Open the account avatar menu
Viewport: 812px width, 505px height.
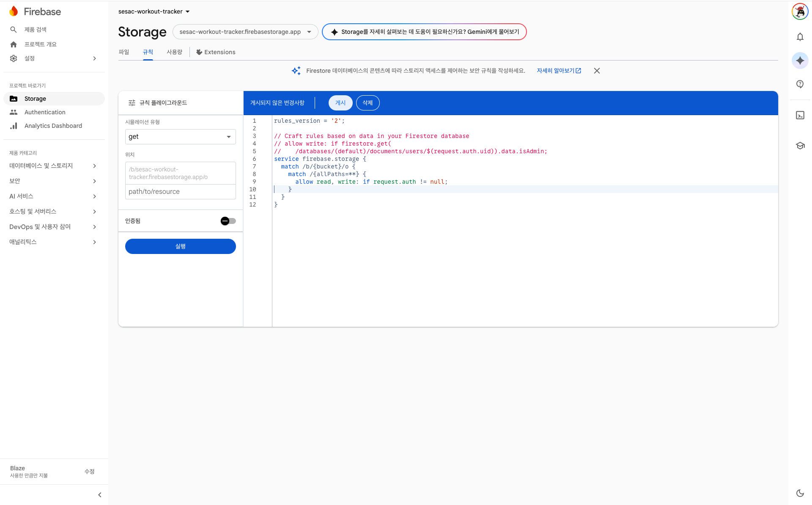[x=800, y=11]
